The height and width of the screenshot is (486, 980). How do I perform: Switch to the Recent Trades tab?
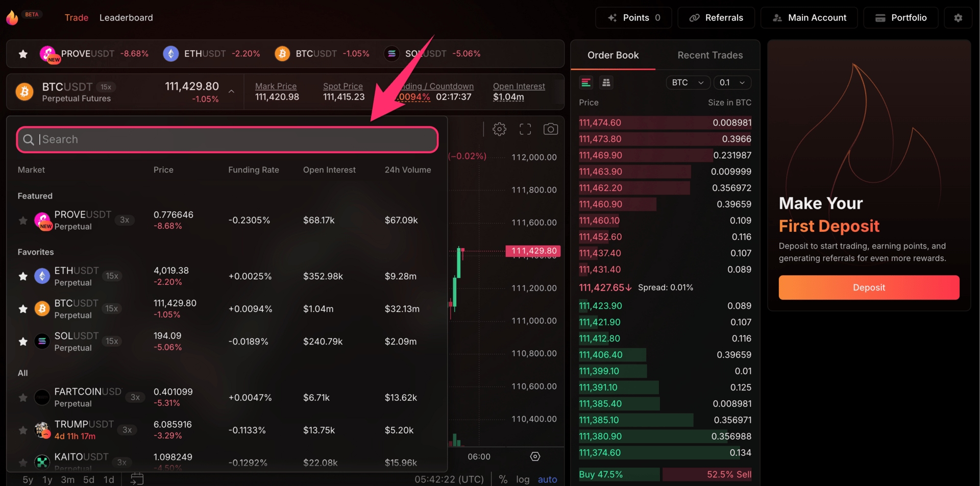click(x=710, y=55)
